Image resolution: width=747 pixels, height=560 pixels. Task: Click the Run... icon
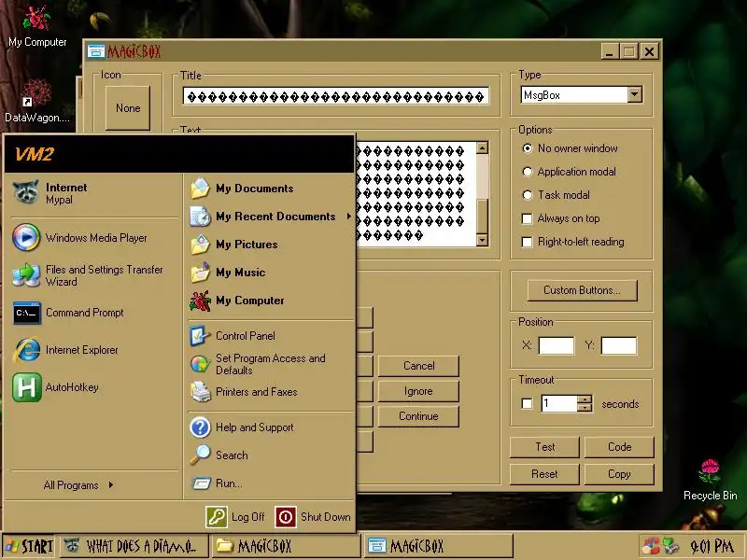[201, 483]
